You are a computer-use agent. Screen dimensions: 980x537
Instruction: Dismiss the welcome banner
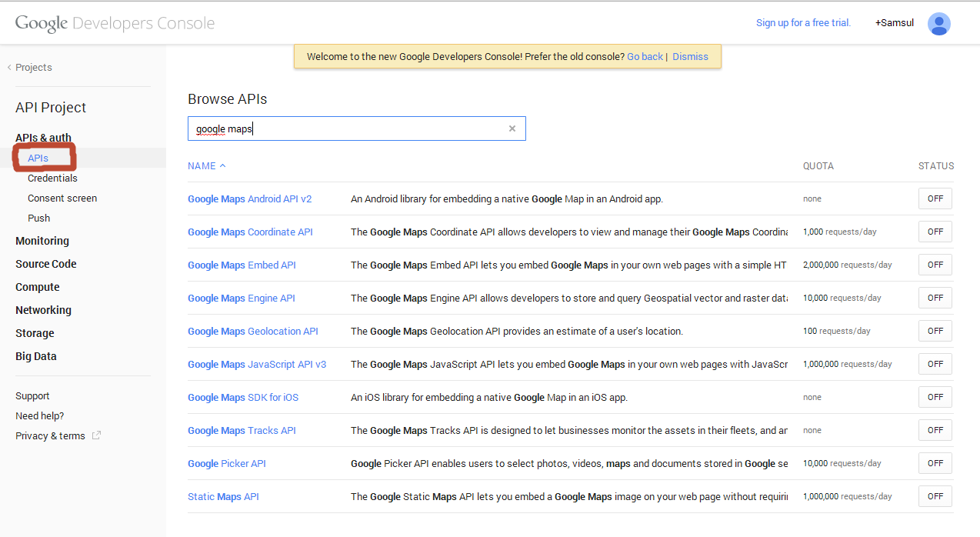point(690,57)
